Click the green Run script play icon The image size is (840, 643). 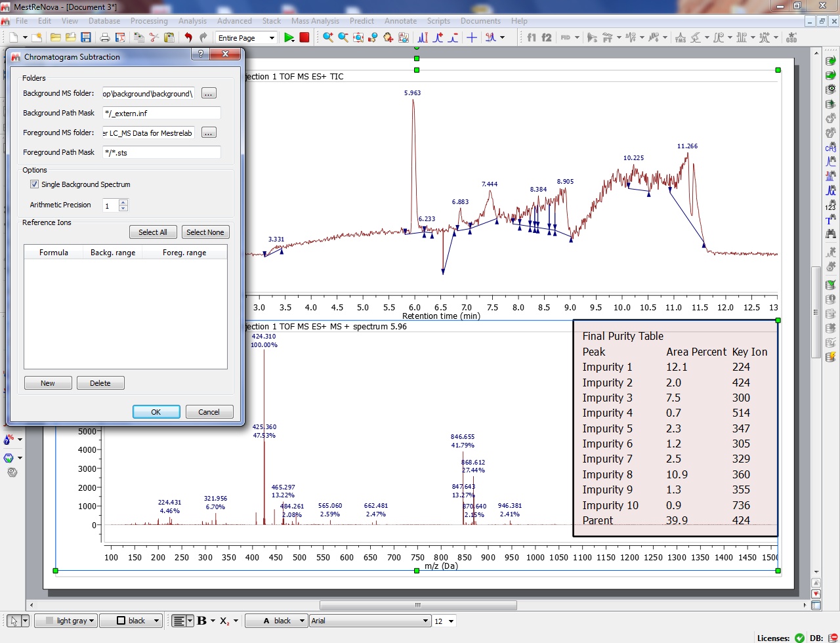tap(289, 38)
